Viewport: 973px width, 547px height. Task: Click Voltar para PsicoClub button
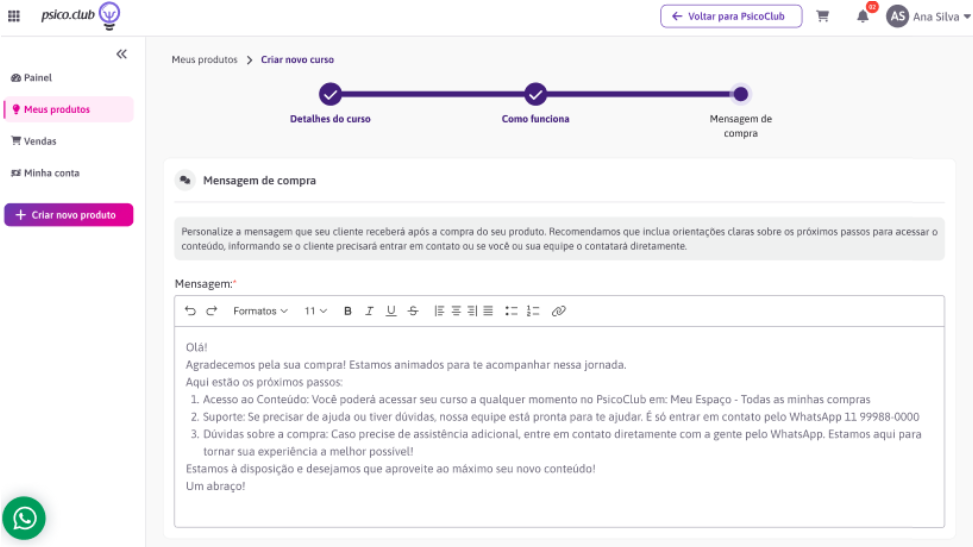tap(731, 16)
